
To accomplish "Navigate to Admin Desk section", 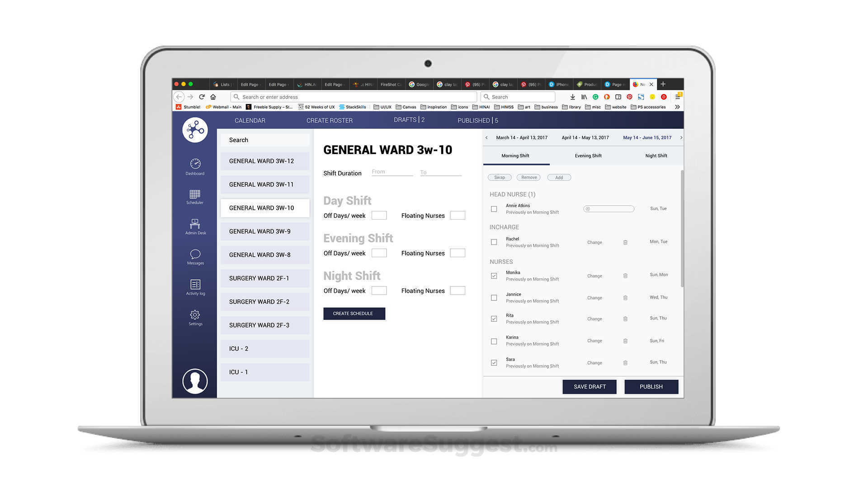I will click(194, 226).
